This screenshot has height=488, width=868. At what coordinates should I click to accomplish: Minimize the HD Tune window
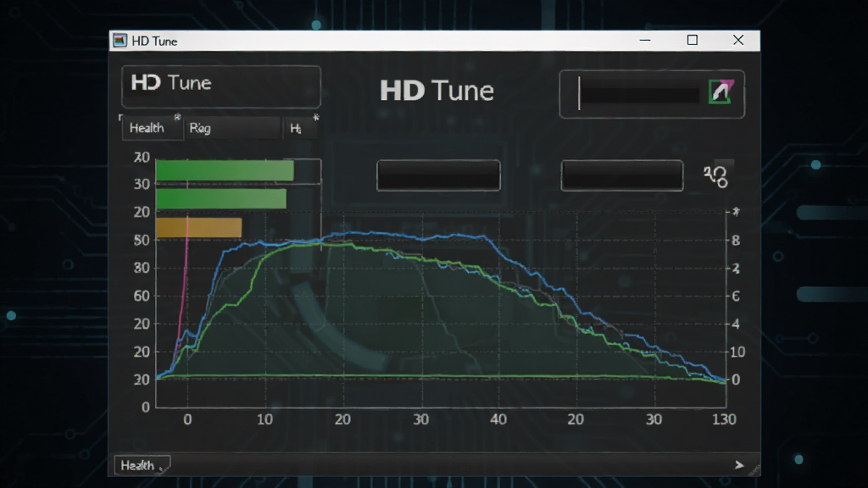coord(645,41)
